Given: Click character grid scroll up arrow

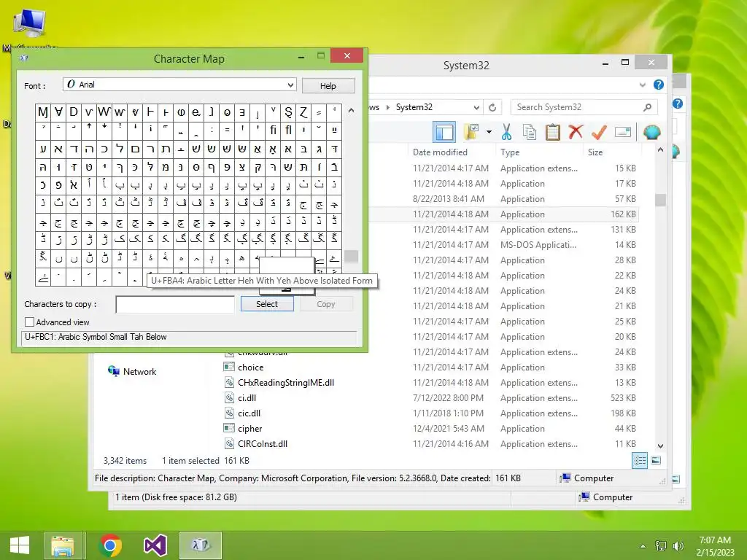Looking at the screenshot, I should [x=351, y=111].
